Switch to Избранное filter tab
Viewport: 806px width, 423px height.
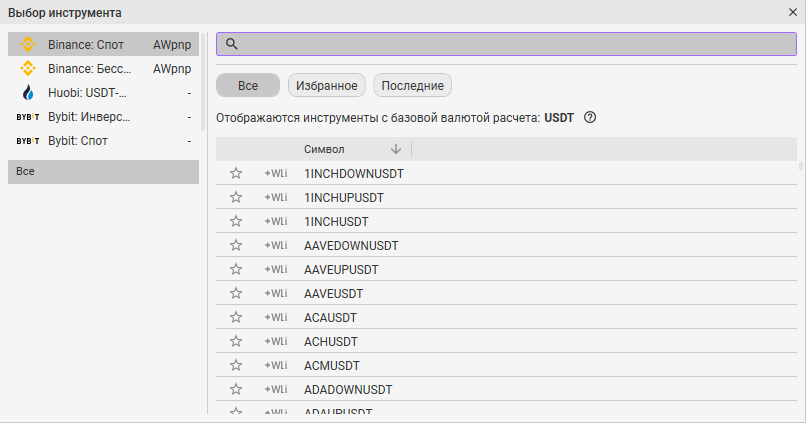tap(326, 85)
